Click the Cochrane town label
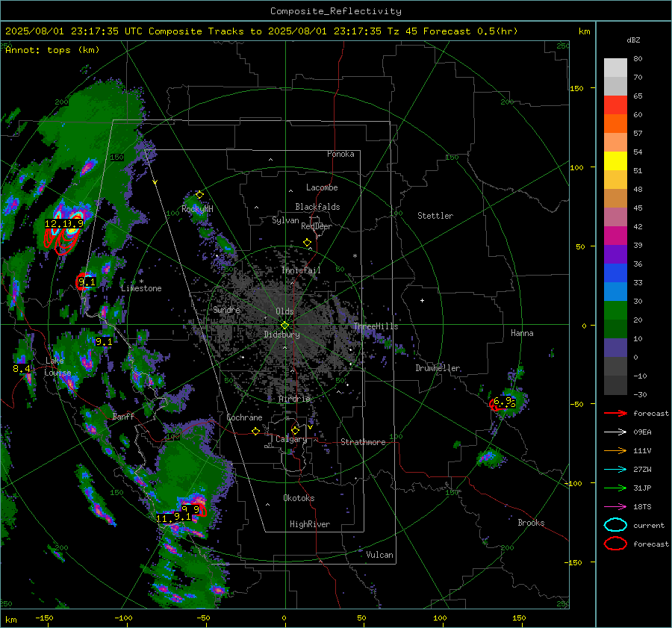Image resolution: width=672 pixels, height=628 pixels. [x=244, y=417]
